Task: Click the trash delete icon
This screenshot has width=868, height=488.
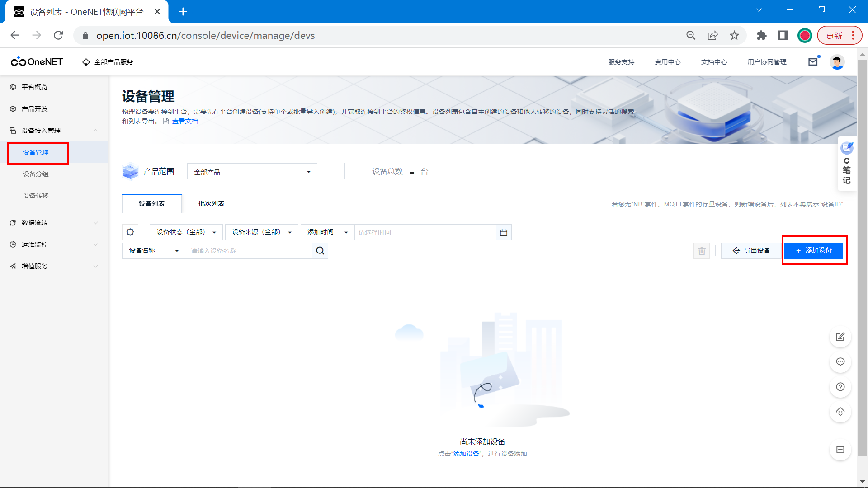Action: (702, 251)
